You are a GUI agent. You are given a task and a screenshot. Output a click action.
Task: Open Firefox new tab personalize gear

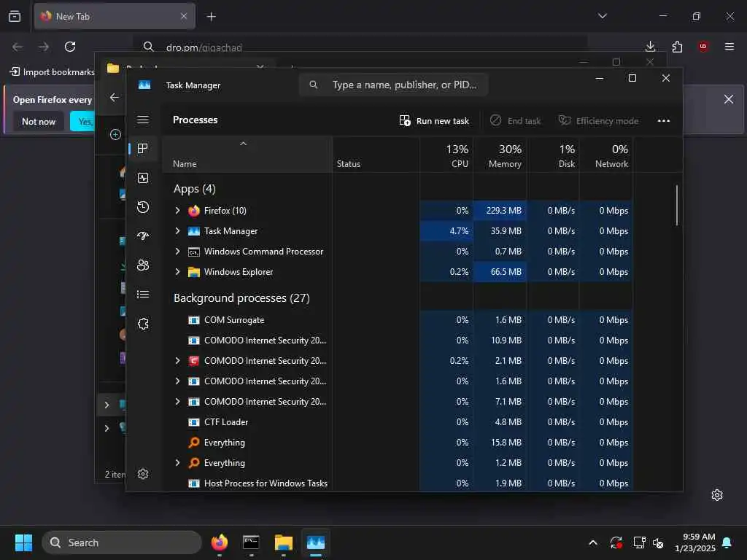[717, 495]
